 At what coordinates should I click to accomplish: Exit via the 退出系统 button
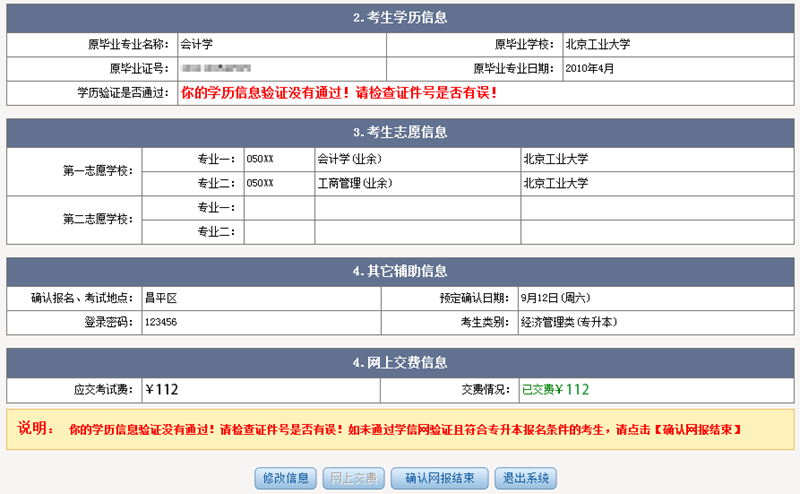tap(529, 478)
